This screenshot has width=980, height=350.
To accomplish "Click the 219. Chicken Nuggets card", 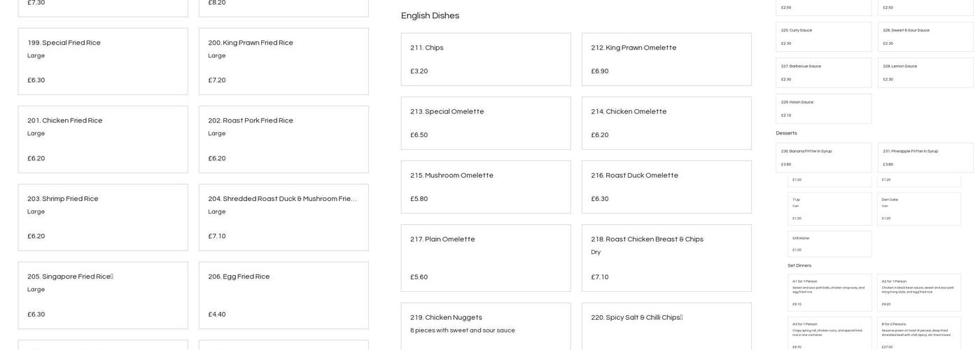I will (x=486, y=326).
